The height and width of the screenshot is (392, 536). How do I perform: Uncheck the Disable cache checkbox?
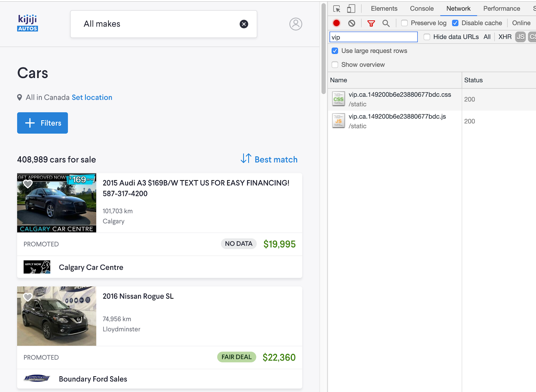tap(455, 23)
